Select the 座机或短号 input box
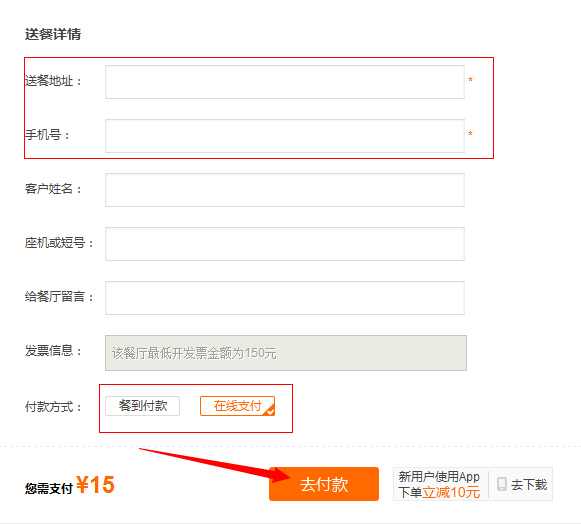 [x=285, y=244]
